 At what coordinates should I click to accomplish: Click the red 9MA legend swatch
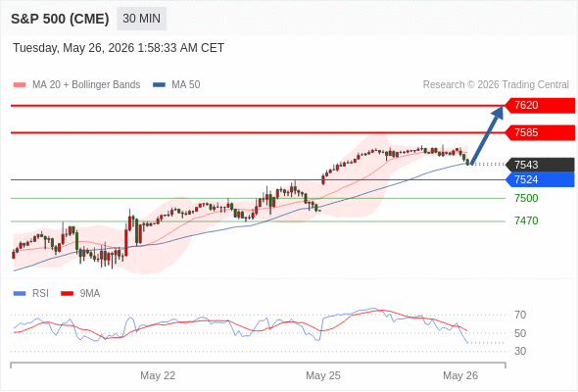67,294
